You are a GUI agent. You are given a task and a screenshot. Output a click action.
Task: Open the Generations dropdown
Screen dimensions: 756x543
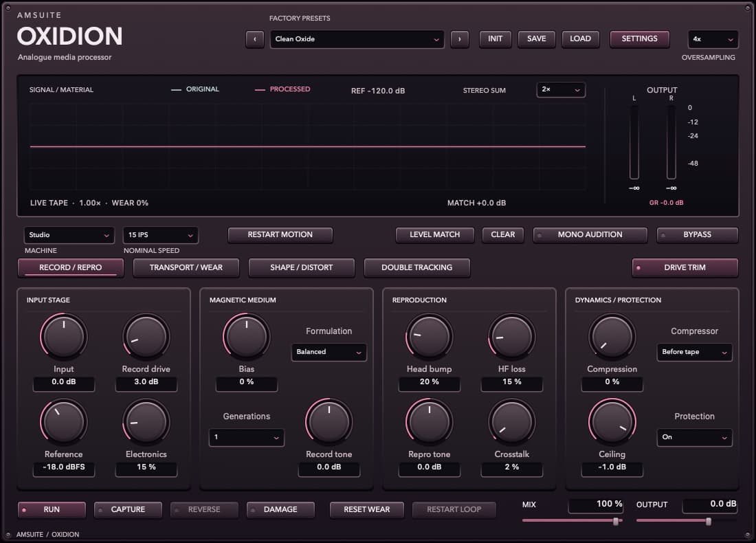point(246,437)
